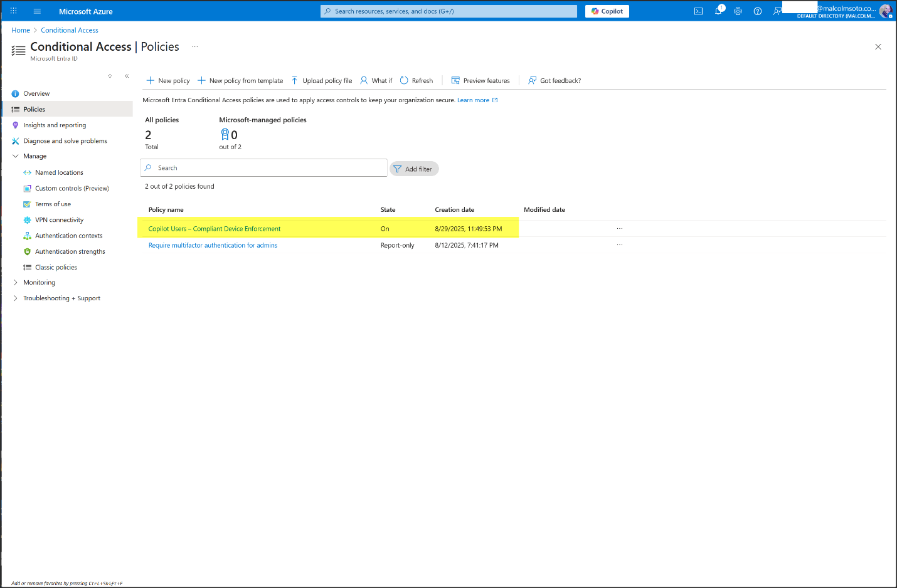Open Copilot Users – Compliant Device Enforcement policy
897x588 pixels.
[x=215, y=229]
